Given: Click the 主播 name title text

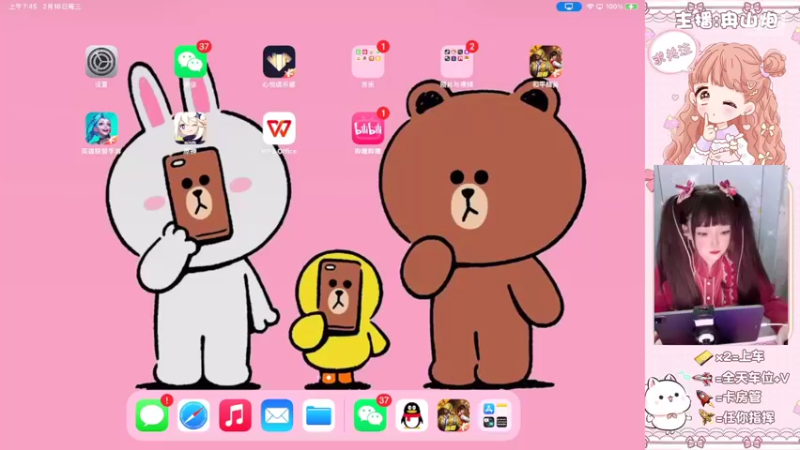Looking at the screenshot, I should coord(727,20).
